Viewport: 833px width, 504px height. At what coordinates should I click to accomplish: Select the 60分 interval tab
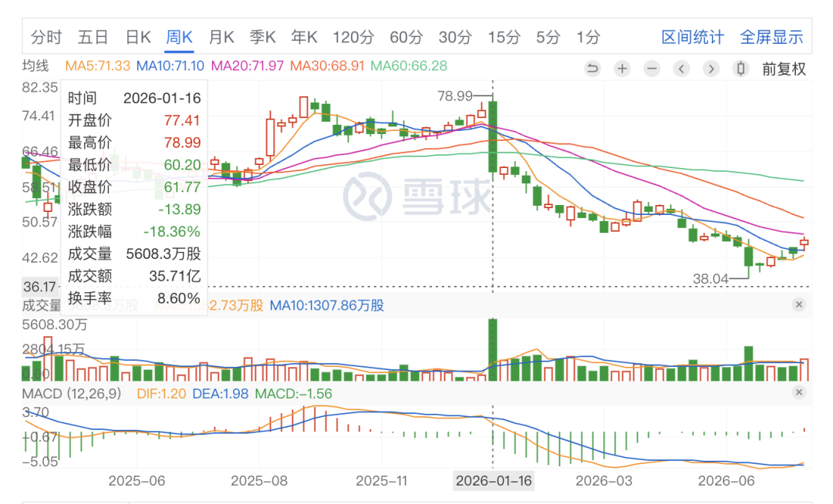tap(406, 37)
